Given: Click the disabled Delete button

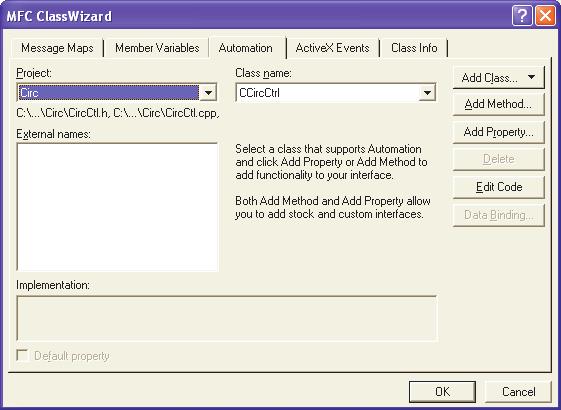Looking at the screenshot, I should point(498,159).
